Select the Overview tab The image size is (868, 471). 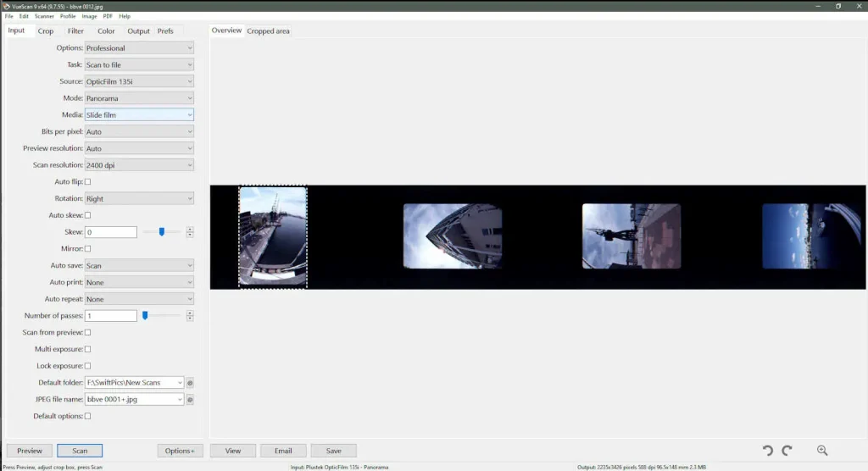[x=226, y=30]
